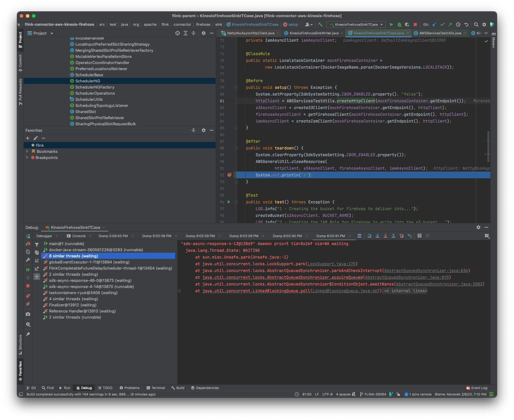Open Event Log in status bar

477,388
